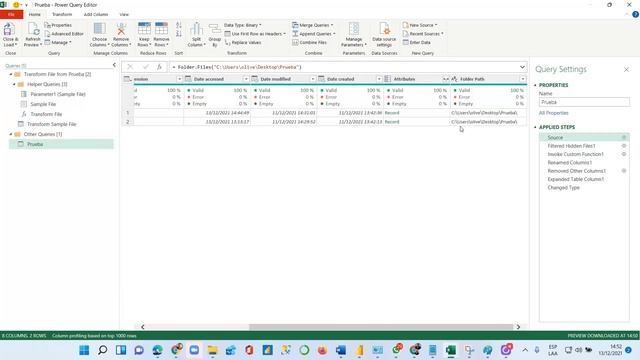
Task: Click the All Properties link
Action: pos(553,113)
